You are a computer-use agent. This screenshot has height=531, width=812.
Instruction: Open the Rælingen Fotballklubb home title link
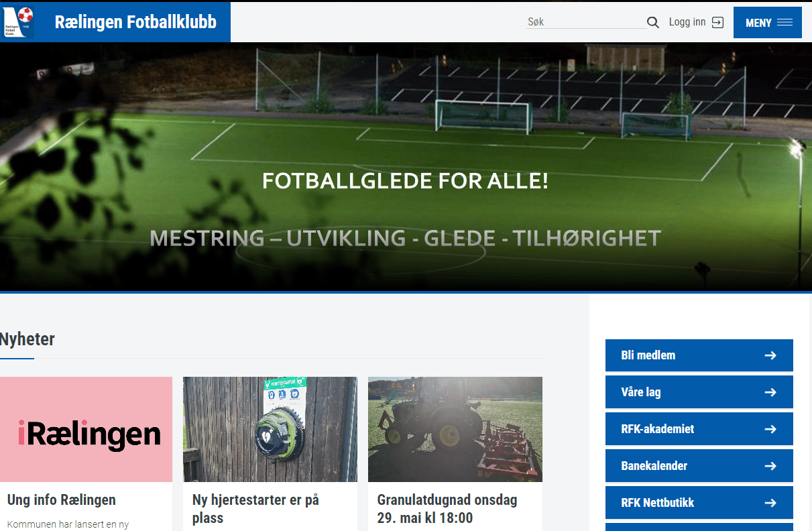[135, 22]
